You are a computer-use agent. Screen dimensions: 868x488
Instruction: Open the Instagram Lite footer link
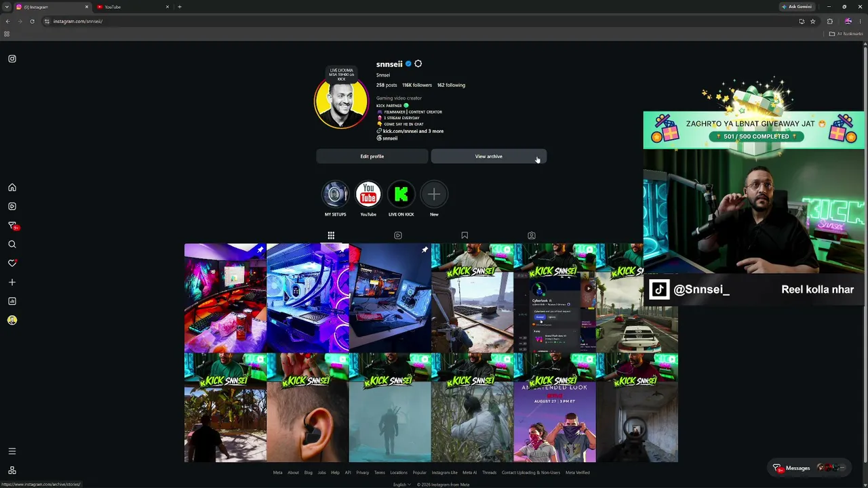tap(445, 472)
